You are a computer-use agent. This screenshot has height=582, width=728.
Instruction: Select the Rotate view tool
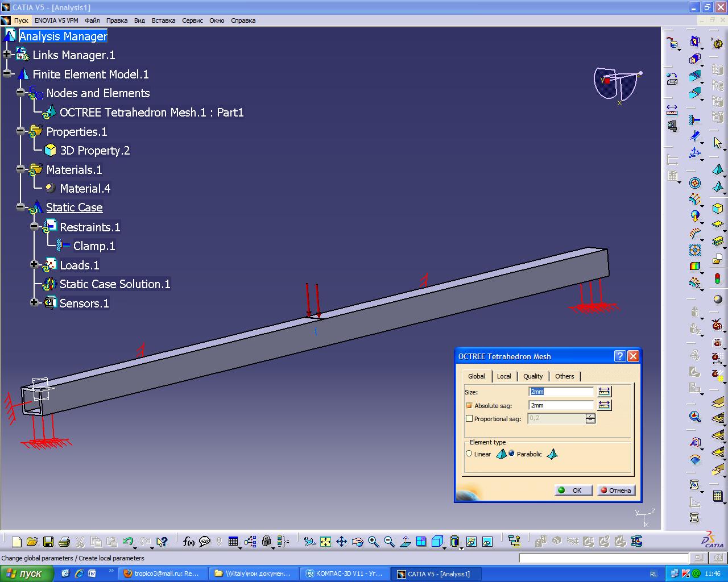[357, 542]
